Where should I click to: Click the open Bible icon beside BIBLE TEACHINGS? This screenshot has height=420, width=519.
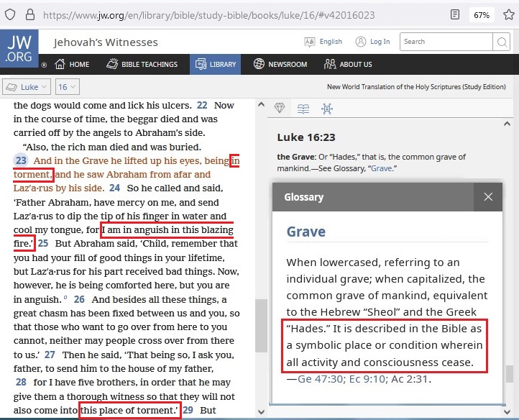pos(112,63)
